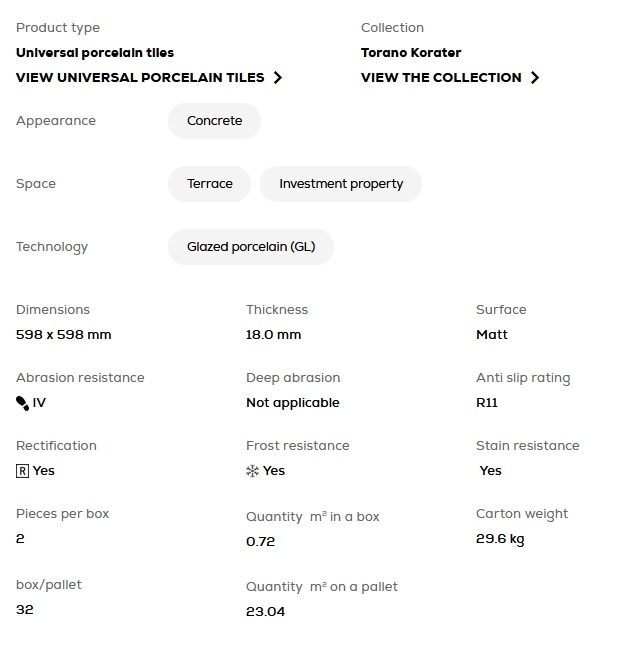Click the arrow after View Universal Porcelain Tiles
Viewport: 617px width, 652px height.
click(278, 78)
